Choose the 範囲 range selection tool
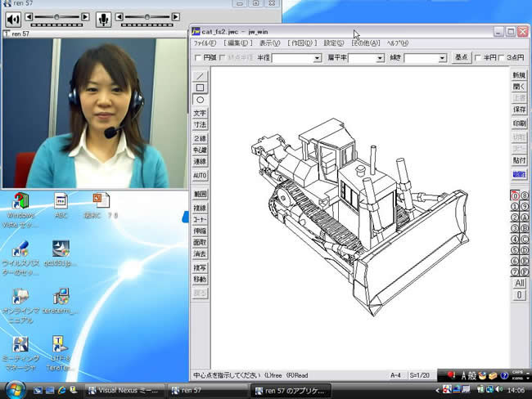This screenshot has height=399, width=532. point(200,194)
